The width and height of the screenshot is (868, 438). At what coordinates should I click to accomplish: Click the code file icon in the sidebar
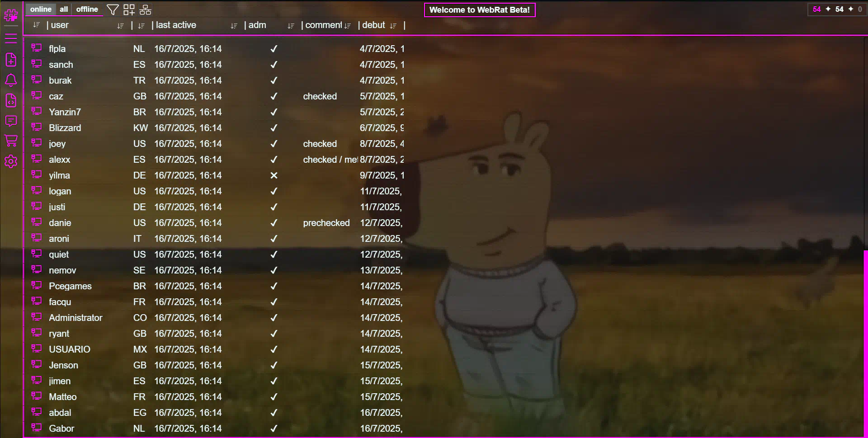click(x=11, y=100)
